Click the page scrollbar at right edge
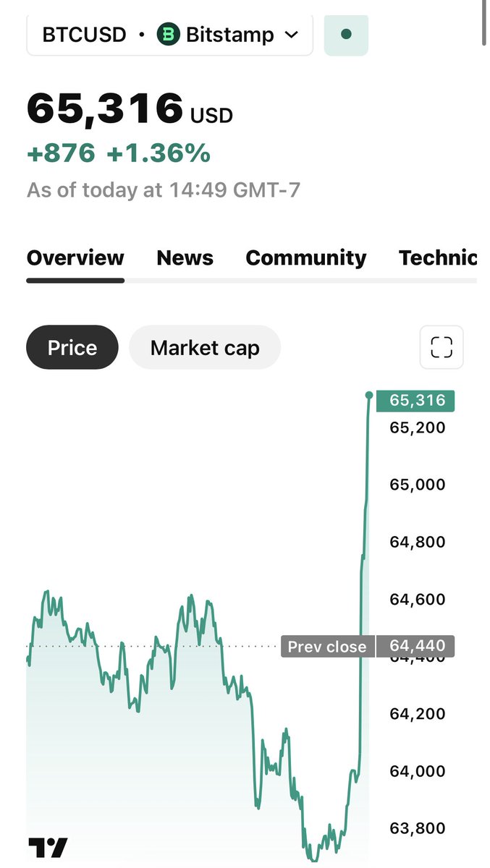 pyautogui.click(x=484, y=22)
